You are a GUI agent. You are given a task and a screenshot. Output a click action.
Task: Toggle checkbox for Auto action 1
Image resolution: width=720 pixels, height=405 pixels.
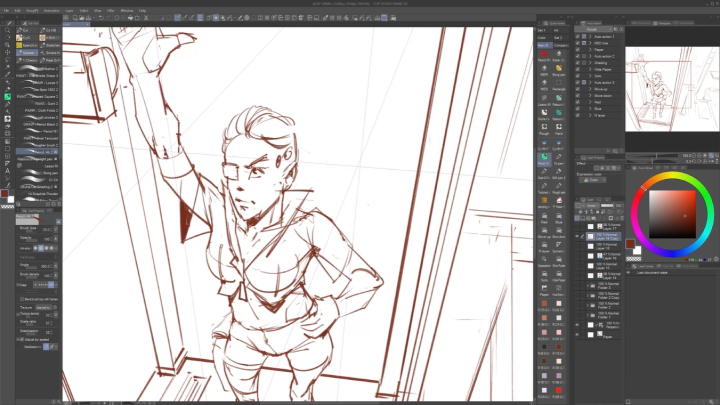point(578,36)
